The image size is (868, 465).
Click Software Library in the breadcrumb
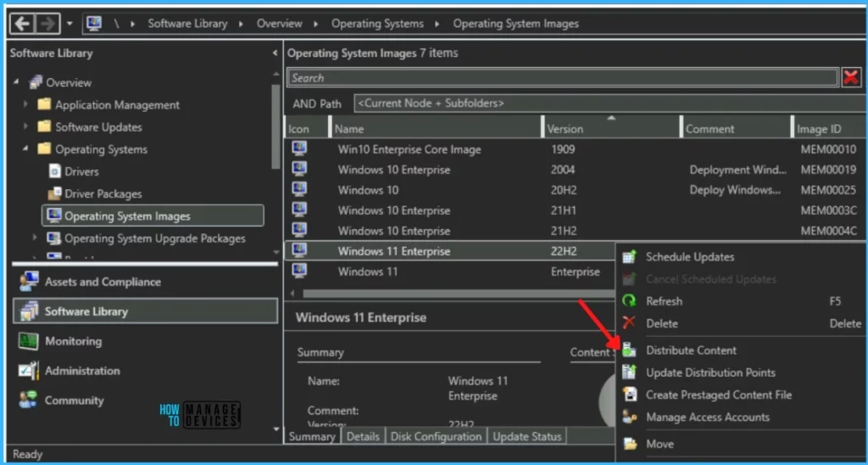click(187, 24)
